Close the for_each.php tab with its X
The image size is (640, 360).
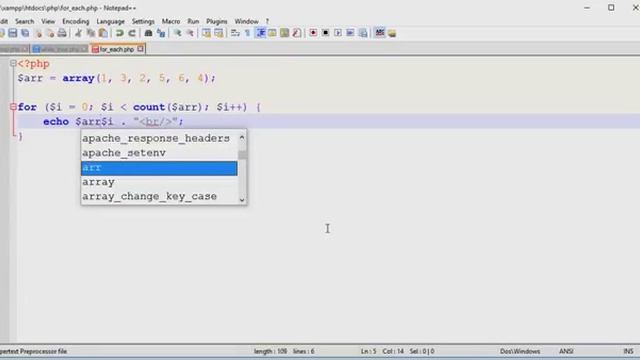[140, 49]
